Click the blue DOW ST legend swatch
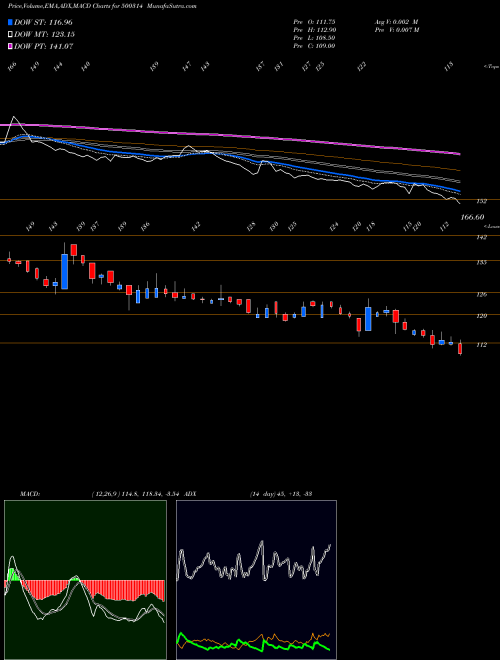Screen dimensions: 500x660 pos(10,22)
